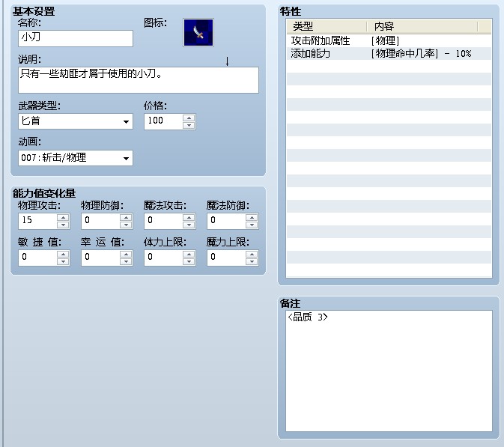Viewport: 504px width, 447px height.
Task: Decrease 魔法攻击 with the down arrow
Action: (189, 225)
